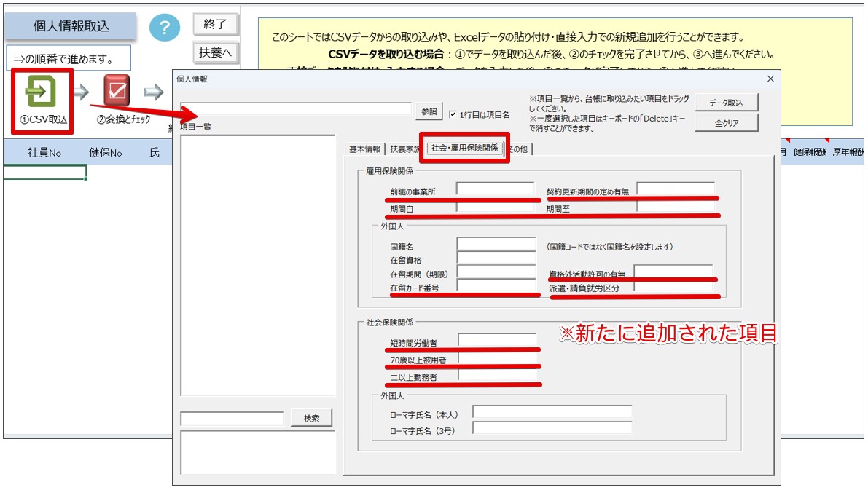Click the 在留資格 field
The width and height of the screenshot is (868, 490).
pyautogui.click(x=496, y=258)
